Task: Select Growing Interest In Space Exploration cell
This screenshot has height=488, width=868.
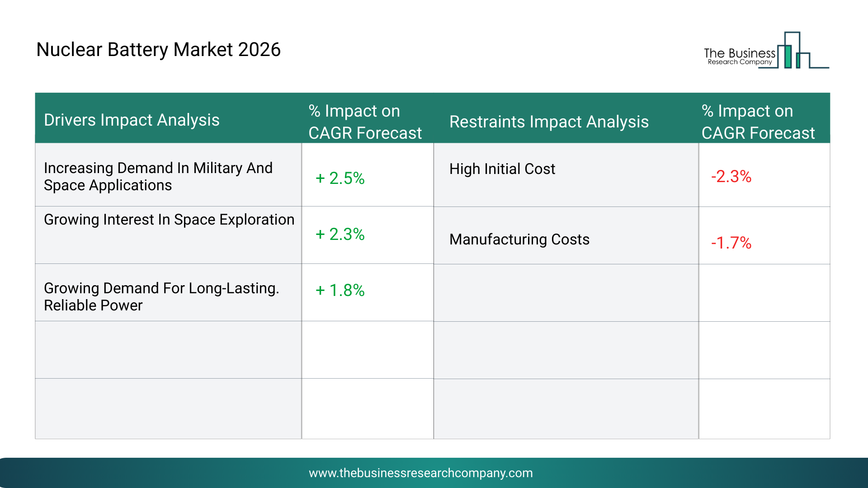Action: (169, 220)
